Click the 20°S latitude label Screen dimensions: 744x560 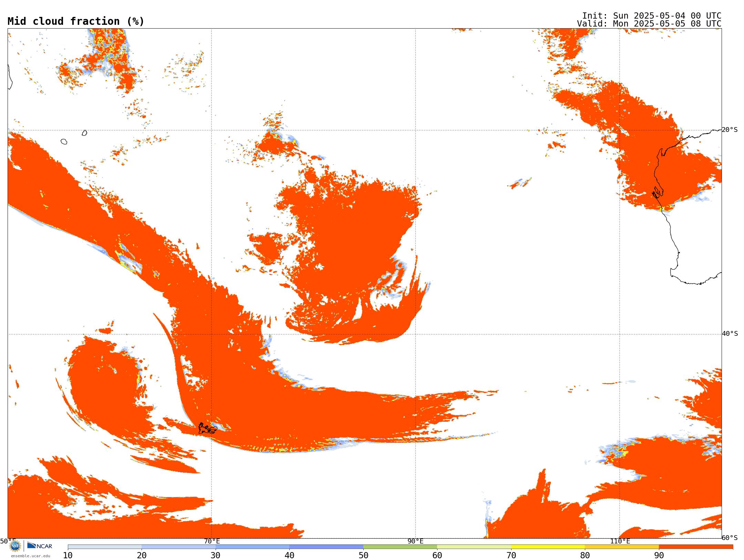[730, 130]
